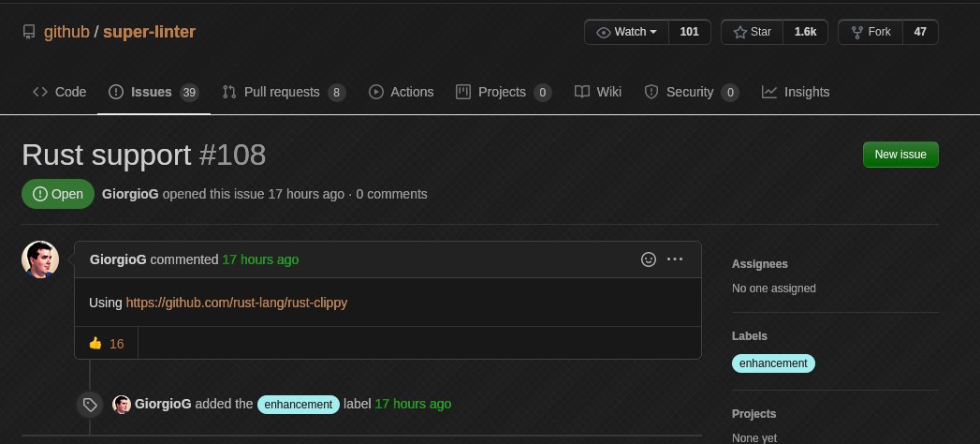The image size is (980, 444).
Task: Switch to the Code tab
Action: point(59,92)
